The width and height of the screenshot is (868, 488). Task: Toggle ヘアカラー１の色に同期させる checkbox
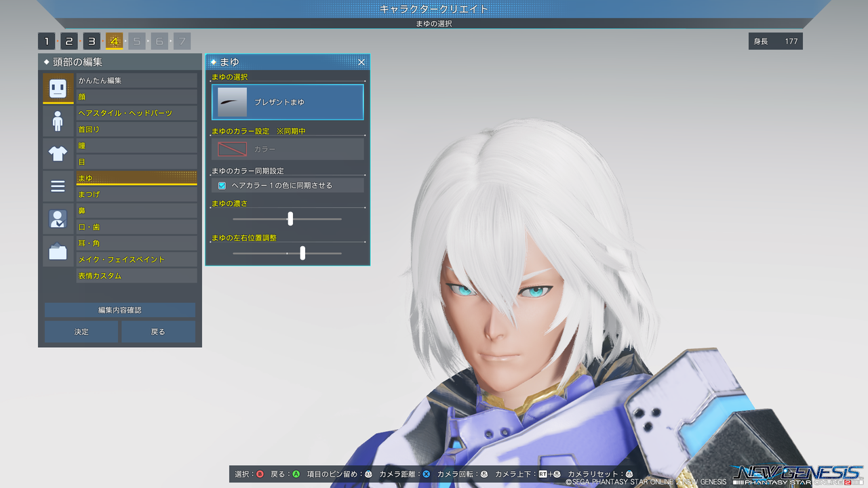pos(222,185)
